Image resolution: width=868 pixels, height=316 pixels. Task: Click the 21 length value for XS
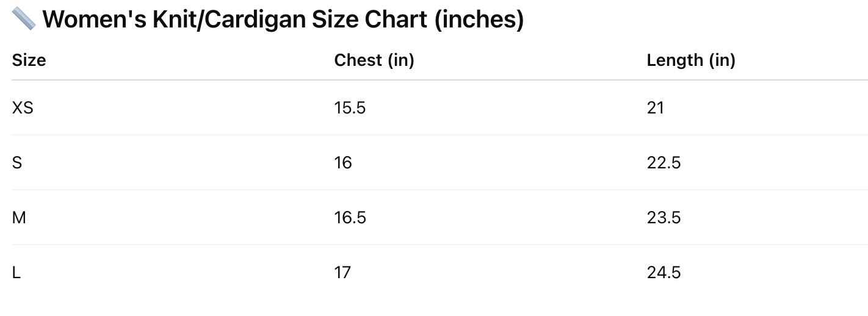click(655, 108)
